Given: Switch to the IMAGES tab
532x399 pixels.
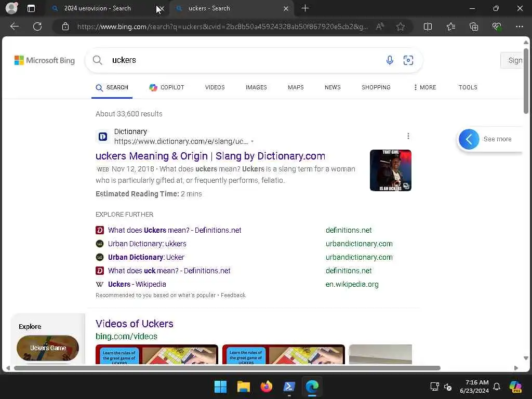Looking at the screenshot, I should (x=256, y=87).
